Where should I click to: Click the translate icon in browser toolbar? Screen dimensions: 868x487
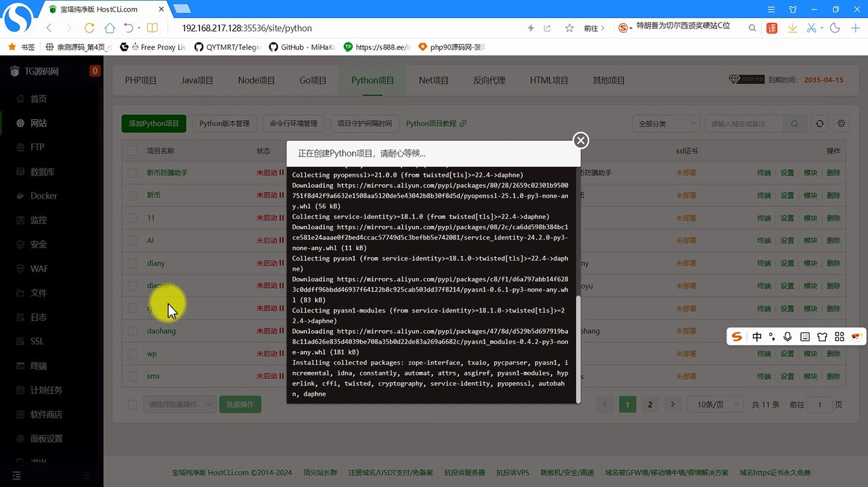(772, 28)
